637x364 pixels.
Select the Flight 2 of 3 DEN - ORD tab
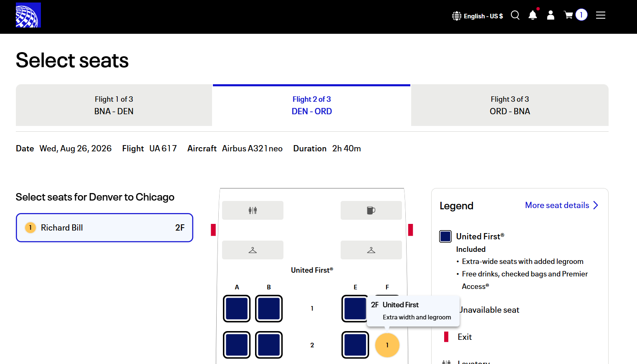[x=311, y=105]
